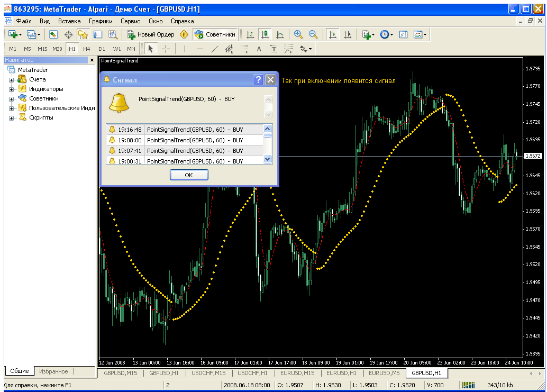Zoom out of the chart
The height and width of the screenshot is (392, 547).
click(313, 34)
